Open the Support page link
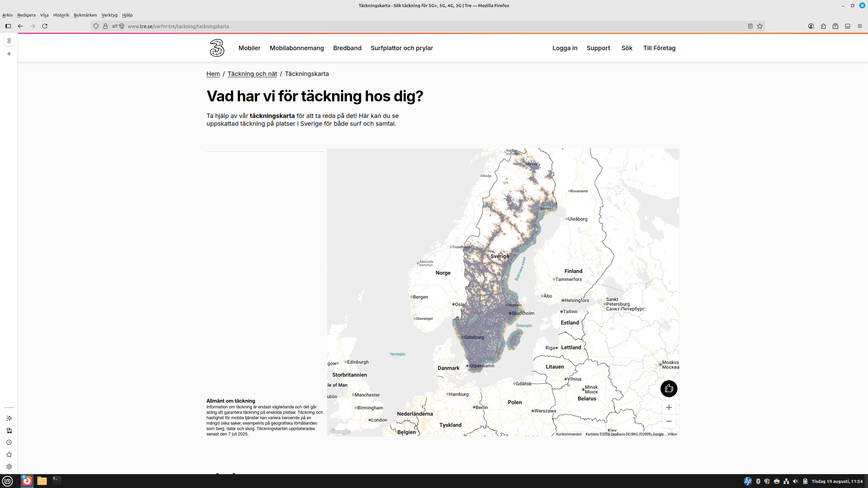The height and width of the screenshot is (488, 868). [x=598, y=48]
